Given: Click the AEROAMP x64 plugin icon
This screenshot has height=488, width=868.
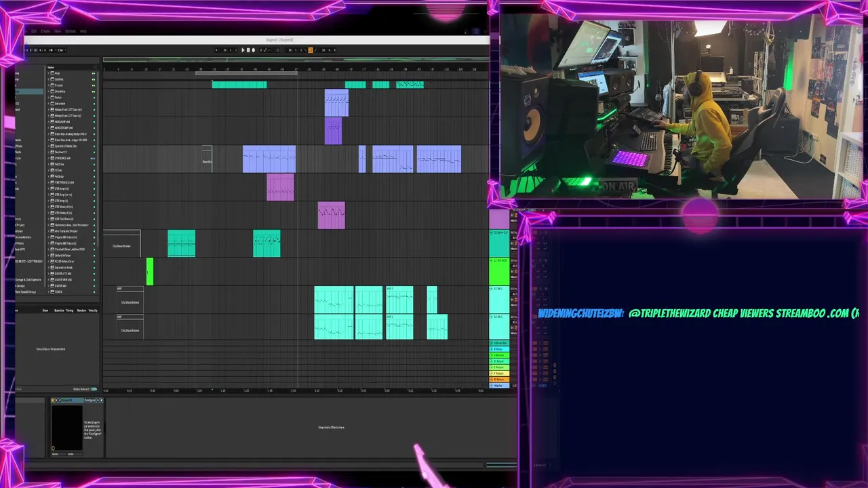Looking at the screenshot, I should click(x=52, y=122).
